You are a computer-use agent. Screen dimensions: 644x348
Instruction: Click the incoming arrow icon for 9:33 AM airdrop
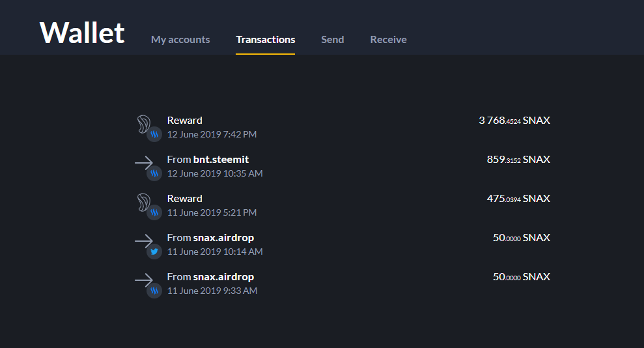point(143,280)
